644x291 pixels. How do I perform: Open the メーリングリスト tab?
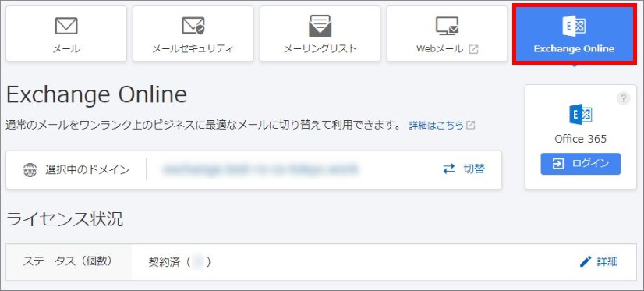320,34
